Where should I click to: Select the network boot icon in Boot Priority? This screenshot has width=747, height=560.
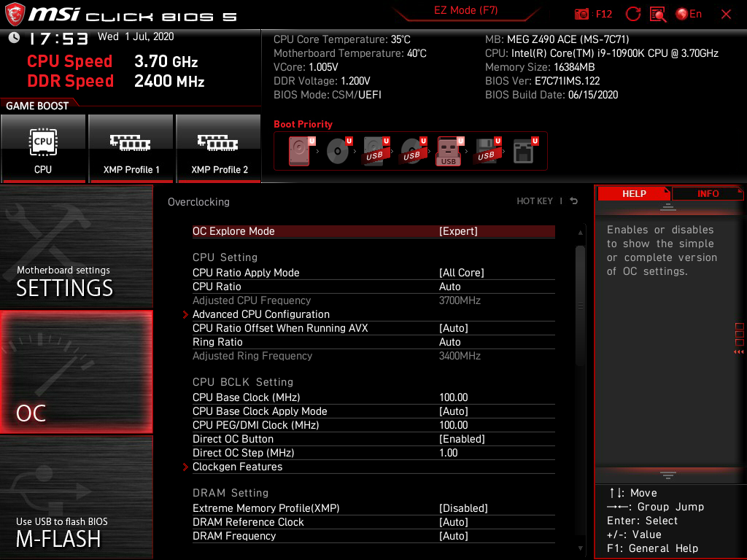point(522,151)
